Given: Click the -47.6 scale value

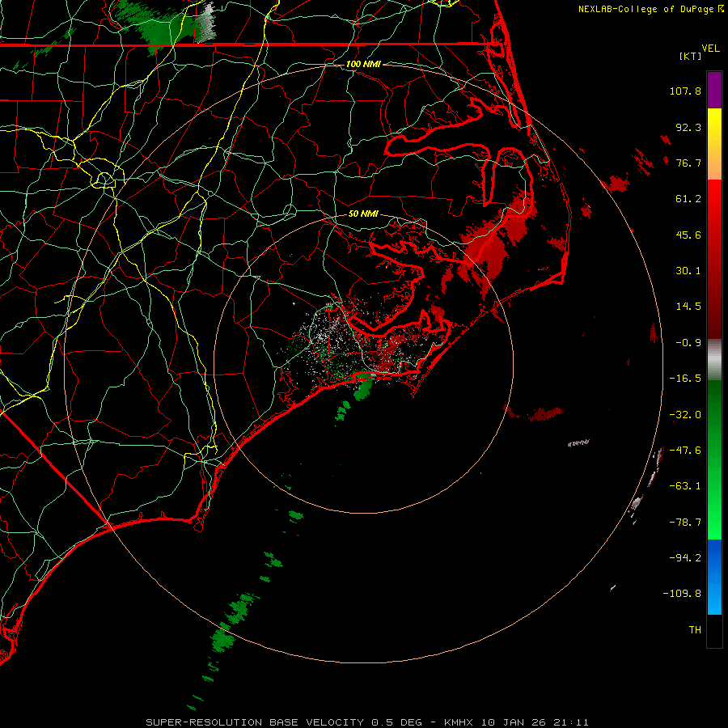Looking at the screenshot, I should (685, 451).
